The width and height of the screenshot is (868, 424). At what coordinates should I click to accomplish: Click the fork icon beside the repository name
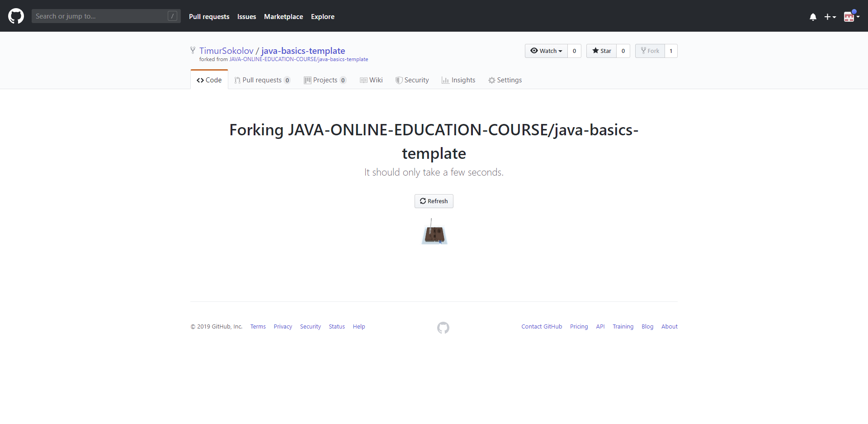click(193, 50)
